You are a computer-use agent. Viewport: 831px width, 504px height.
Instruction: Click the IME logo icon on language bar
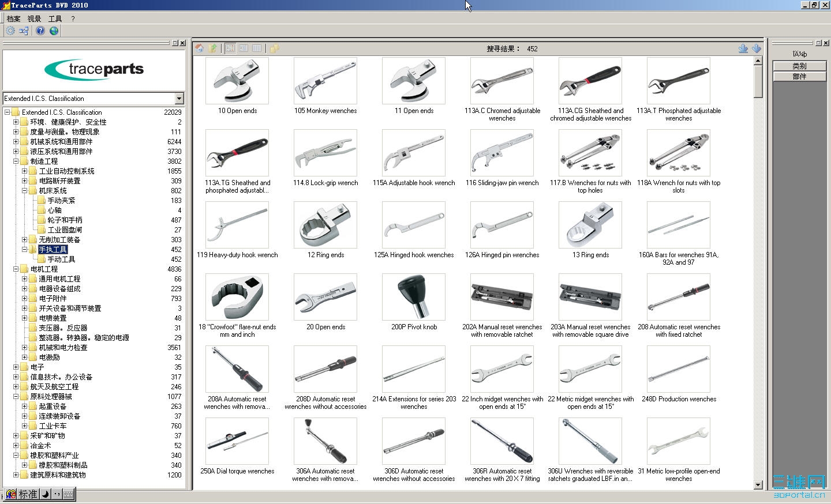(10, 494)
